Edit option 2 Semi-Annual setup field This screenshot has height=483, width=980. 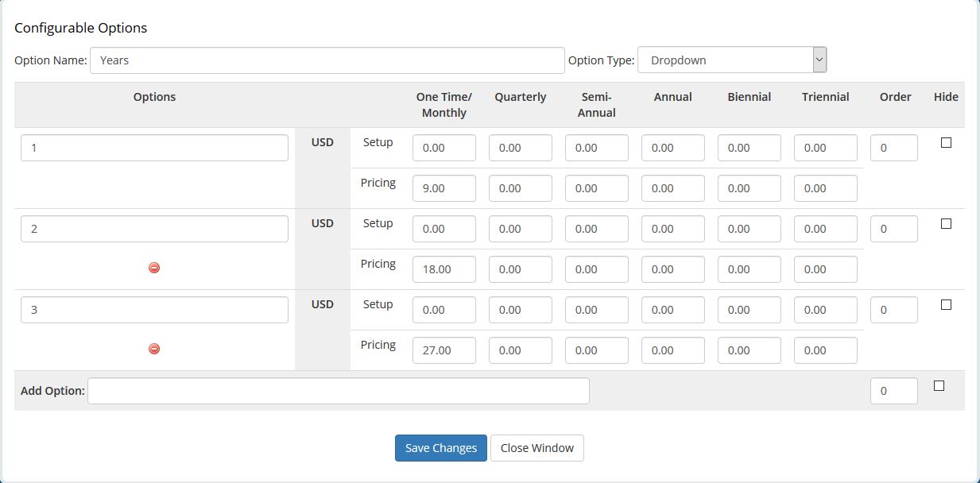597,229
